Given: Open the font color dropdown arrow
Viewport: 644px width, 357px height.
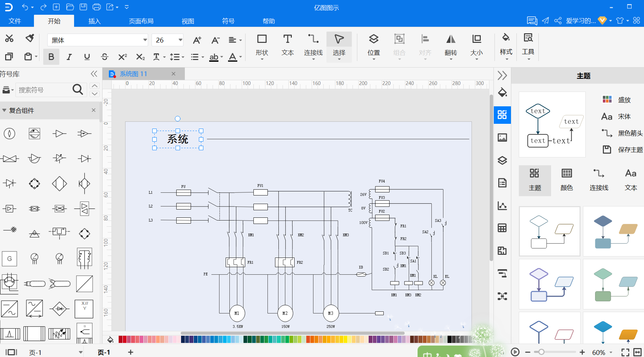Looking at the screenshot, I should click(x=241, y=57).
